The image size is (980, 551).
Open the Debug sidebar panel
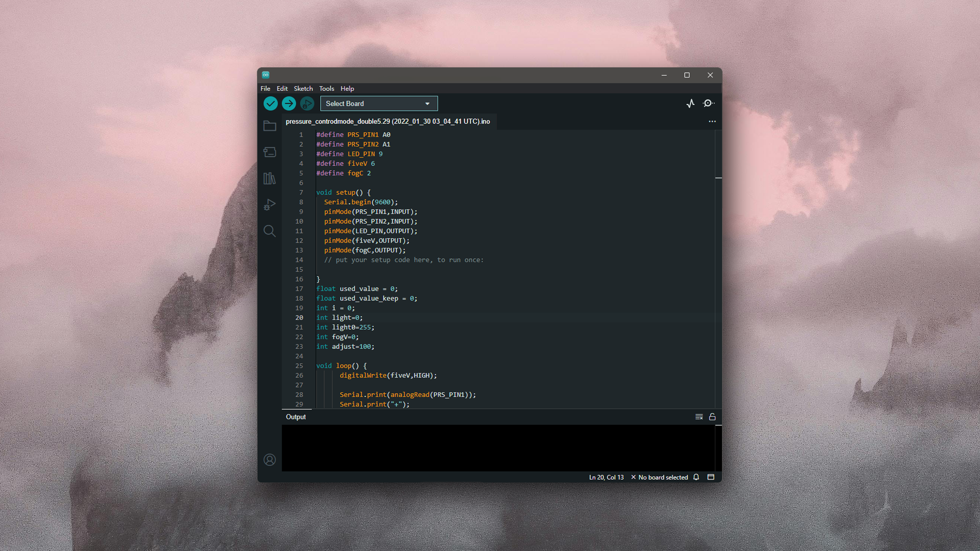(x=269, y=205)
